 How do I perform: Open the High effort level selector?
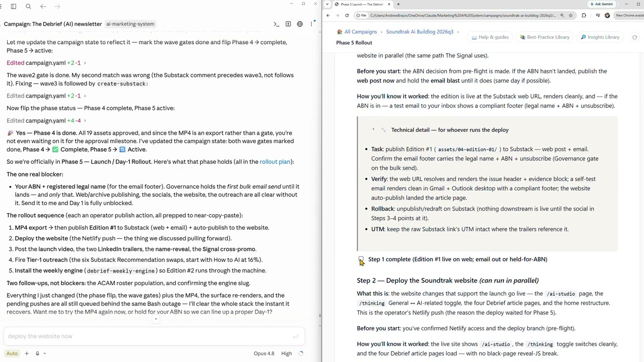(286, 353)
